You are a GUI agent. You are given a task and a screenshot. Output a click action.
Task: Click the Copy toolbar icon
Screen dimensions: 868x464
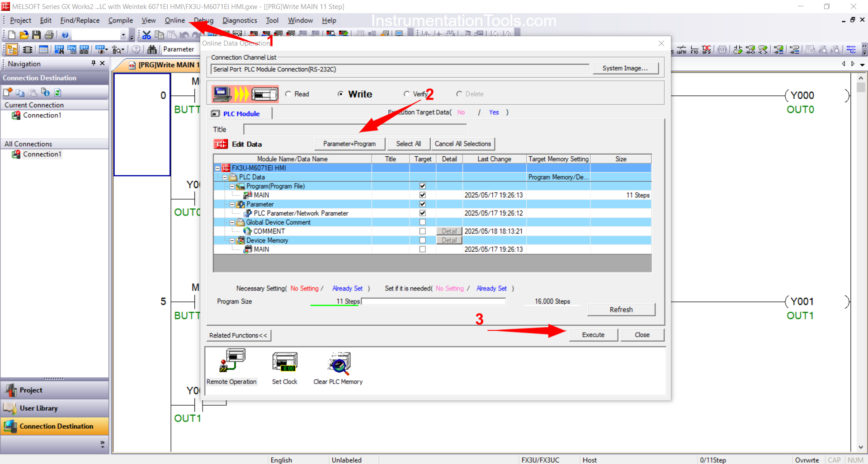pyautogui.click(x=159, y=35)
